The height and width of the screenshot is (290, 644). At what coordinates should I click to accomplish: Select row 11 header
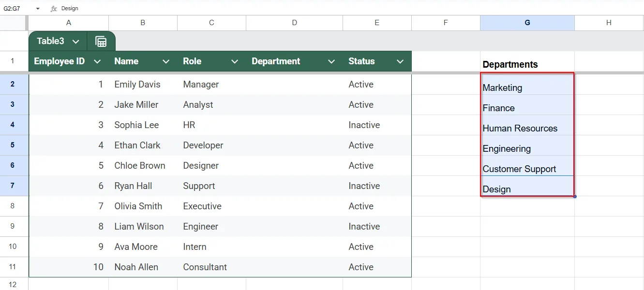13,267
